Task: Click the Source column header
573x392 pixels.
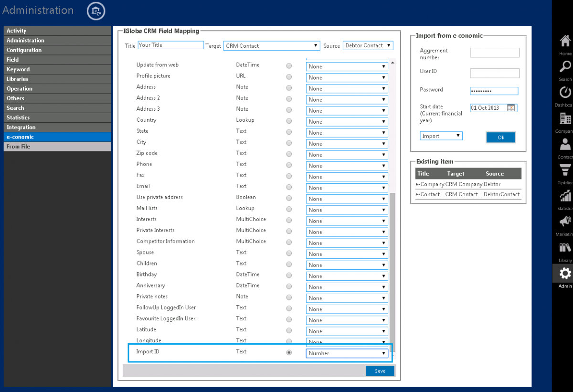Action: click(x=495, y=174)
